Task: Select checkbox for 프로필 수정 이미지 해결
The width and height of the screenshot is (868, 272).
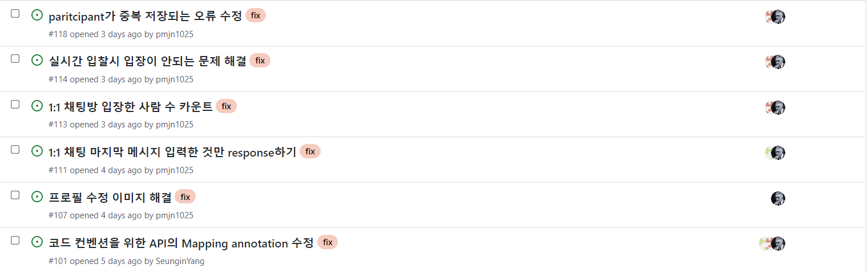Action: (15, 195)
